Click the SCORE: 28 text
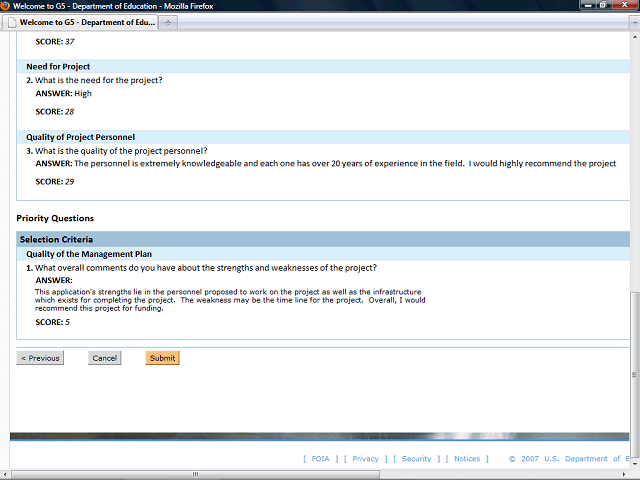The image size is (640, 480). 55,112
